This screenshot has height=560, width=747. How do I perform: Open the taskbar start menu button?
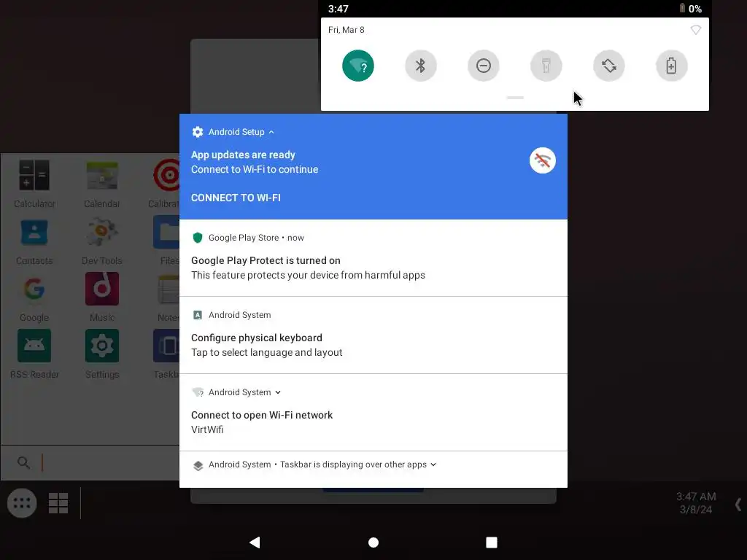click(x=22, y=503)
